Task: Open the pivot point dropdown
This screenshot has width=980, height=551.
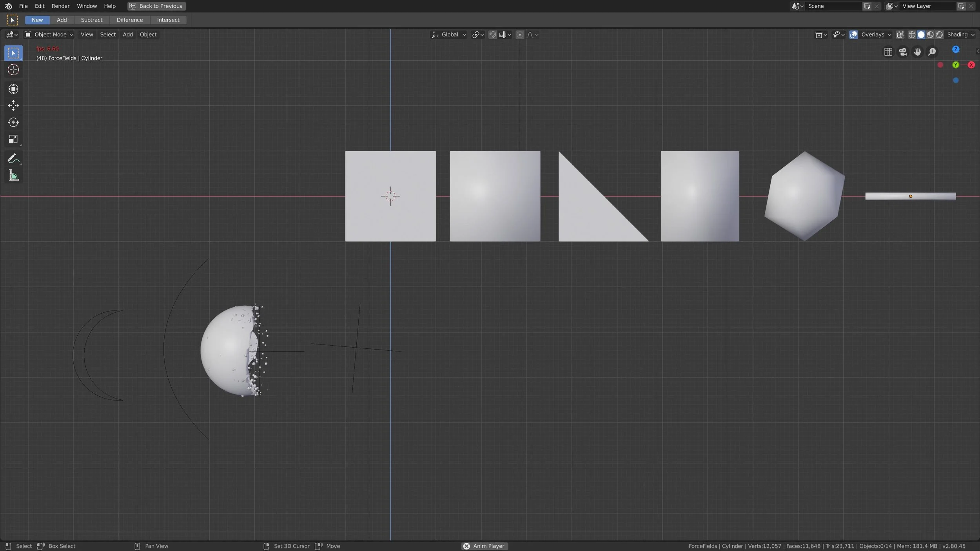Action: [x=478, y=34]
